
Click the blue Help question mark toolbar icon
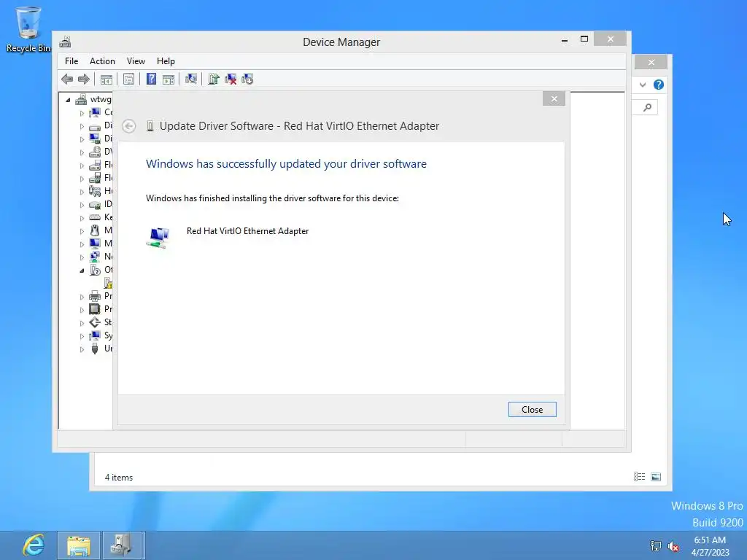click(x=151, y=79)
